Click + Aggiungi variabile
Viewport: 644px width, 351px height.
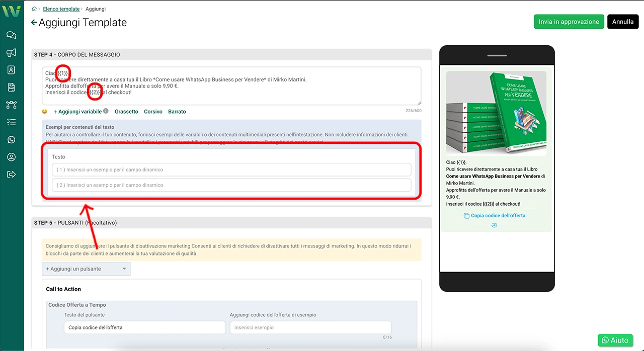pyautogui.click(x=77, y=112)
